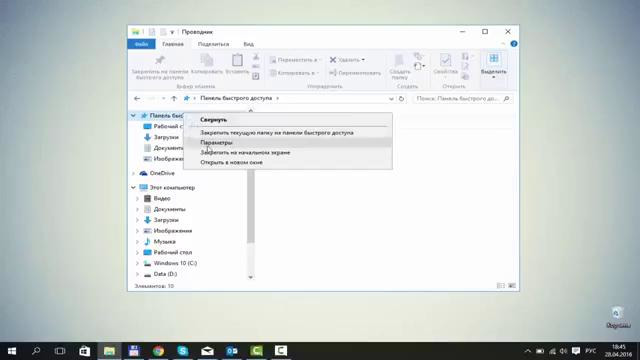Image resolution: width=640 pixels, height=360 pixels.
Task: Switch to the Вид ribbon tab
Action: [249, 44]
